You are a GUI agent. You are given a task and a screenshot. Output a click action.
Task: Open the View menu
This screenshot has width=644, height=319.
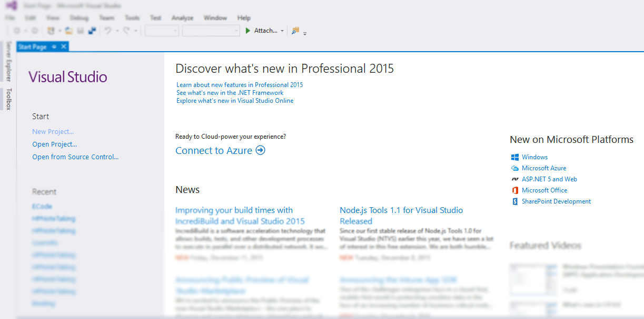tap(53, 18)
